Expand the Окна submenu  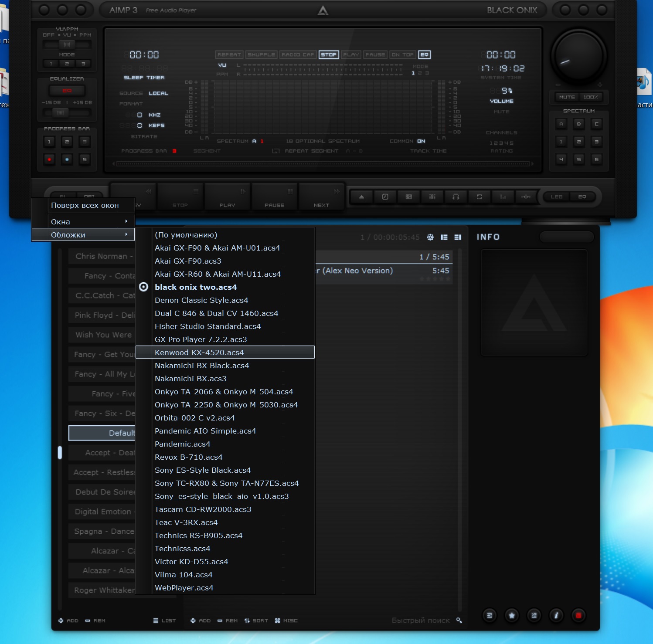pyautogui.click(x=83, y=221)
